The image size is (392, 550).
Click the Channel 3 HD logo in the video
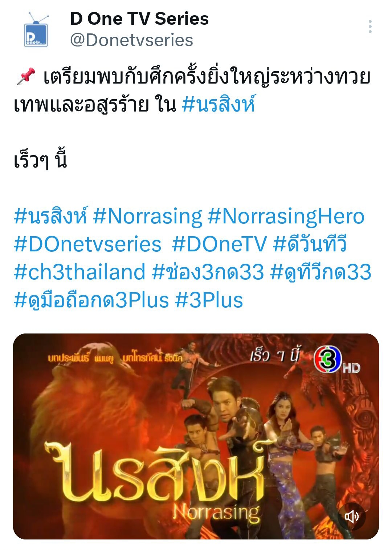coord(336,361)
